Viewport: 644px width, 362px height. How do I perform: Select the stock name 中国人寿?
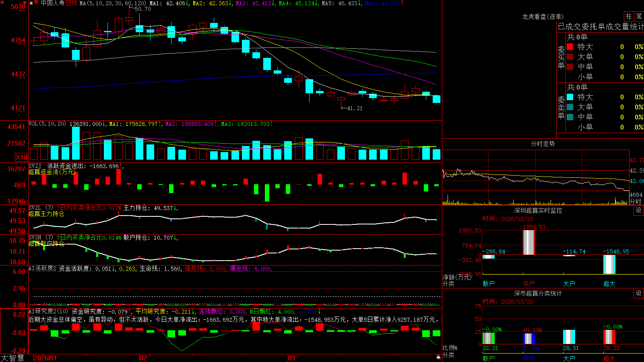(53, 3)
